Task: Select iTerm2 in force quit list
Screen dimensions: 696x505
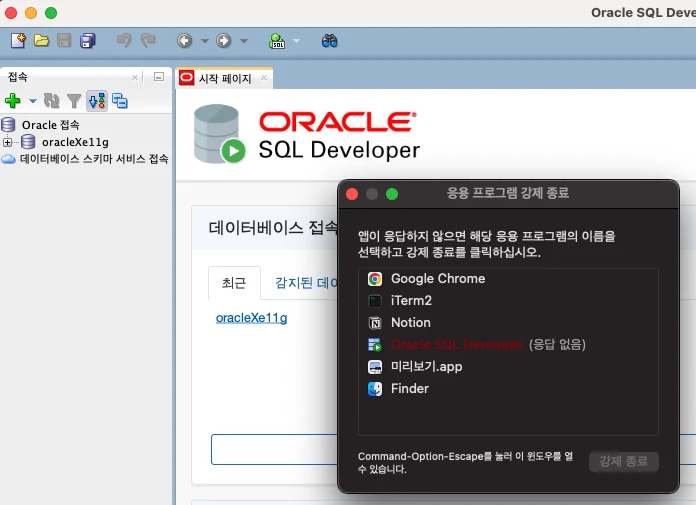Action: [508, 300]
